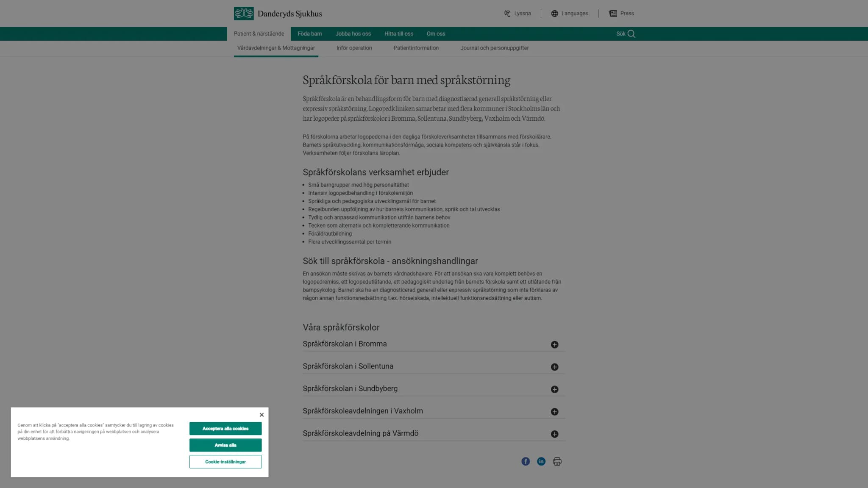Click 'Intensiv logopedbehandling i förskolemiljön' item
The height and width of the screenshot is (488, 868).
pos(361,193)
